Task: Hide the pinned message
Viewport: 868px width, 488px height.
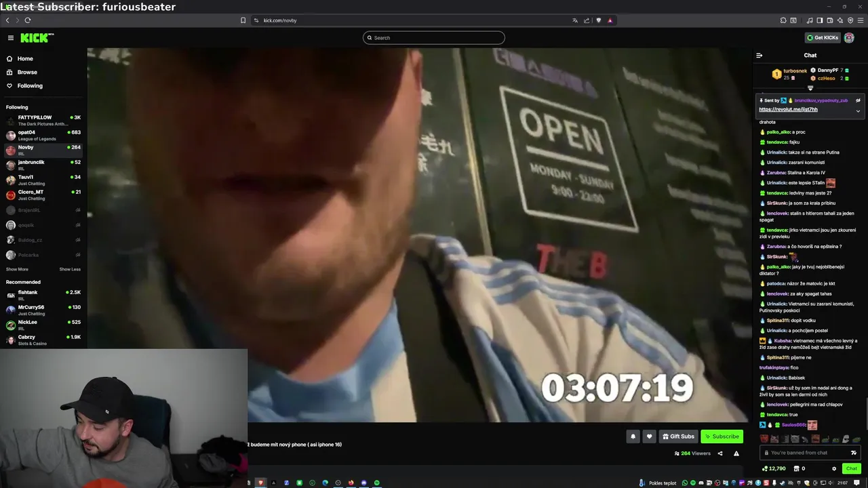Action: [x=858, y=100]
